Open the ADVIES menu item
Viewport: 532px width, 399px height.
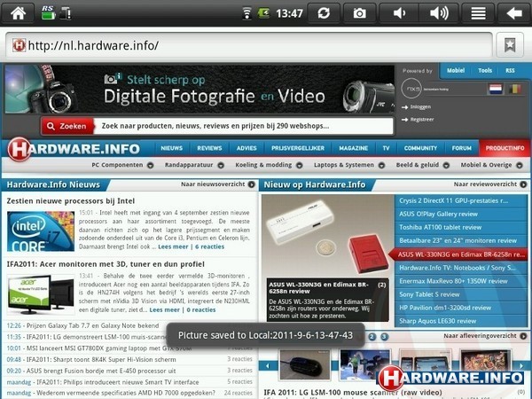coord(246,148)
